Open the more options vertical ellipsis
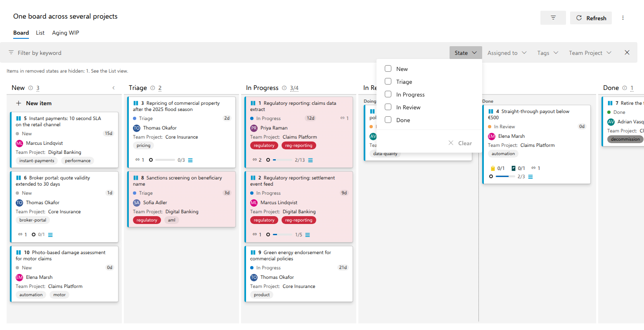The image size is (644, 330). tap(623, 18)
